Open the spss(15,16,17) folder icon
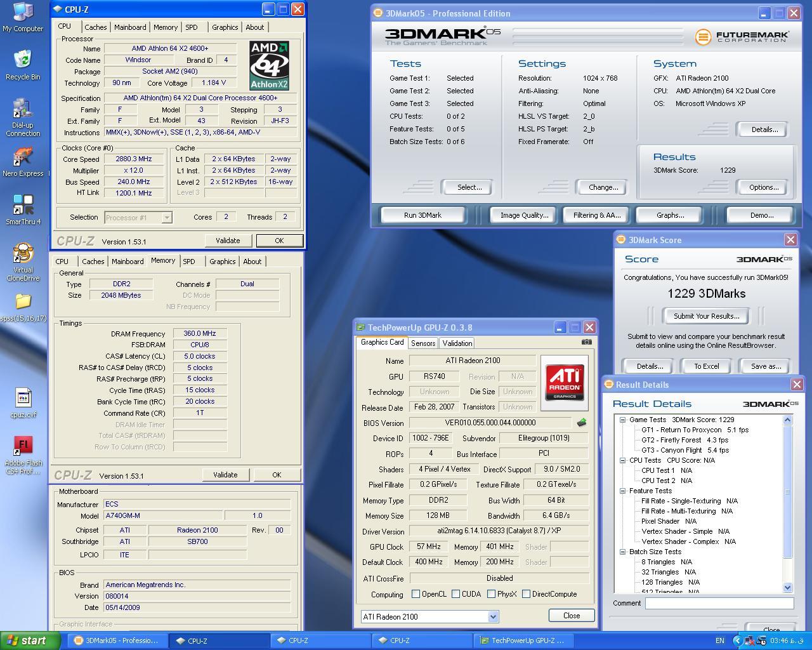 coord(23,307)
